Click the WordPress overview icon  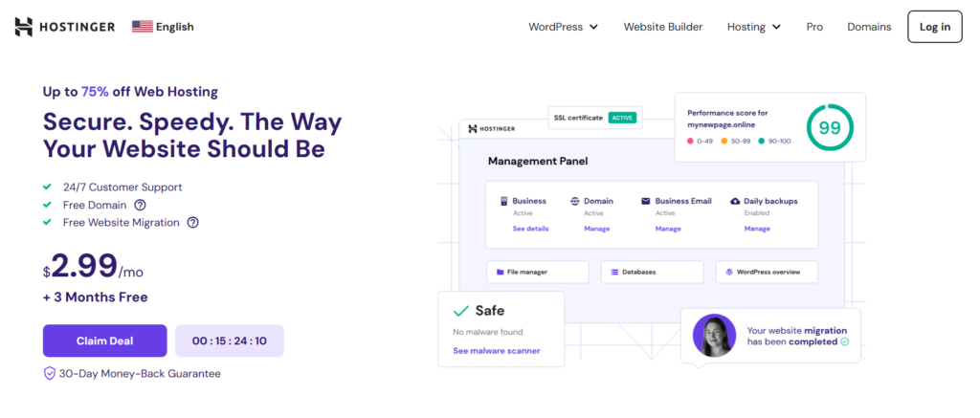click(x=728, y=273)
